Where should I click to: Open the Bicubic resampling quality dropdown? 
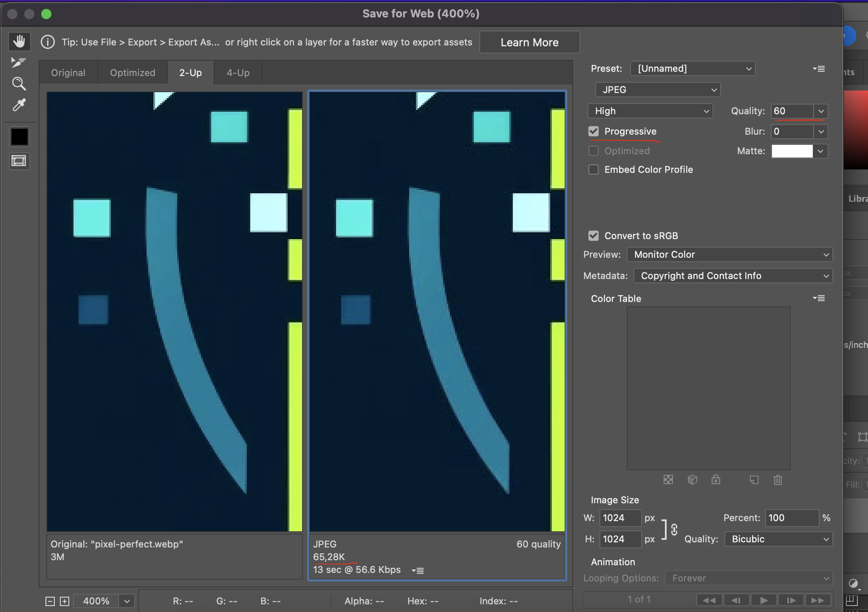[778, 539]
